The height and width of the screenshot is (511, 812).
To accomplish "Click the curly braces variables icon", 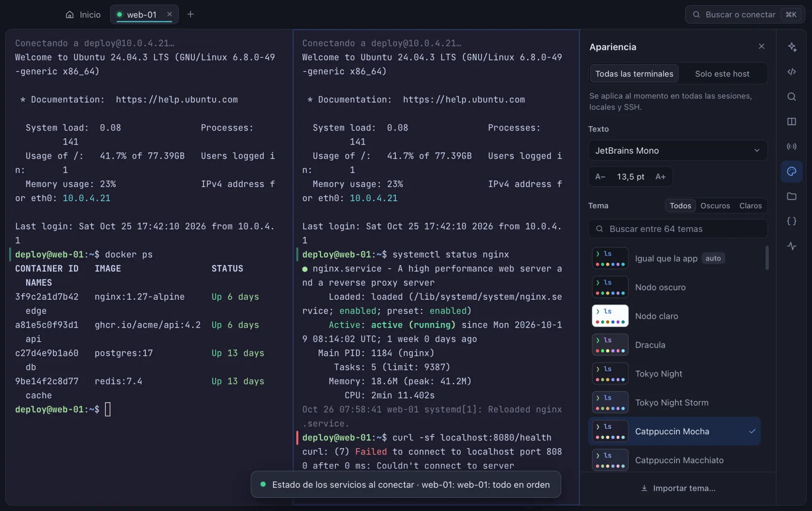I will [x=792, y=221].
